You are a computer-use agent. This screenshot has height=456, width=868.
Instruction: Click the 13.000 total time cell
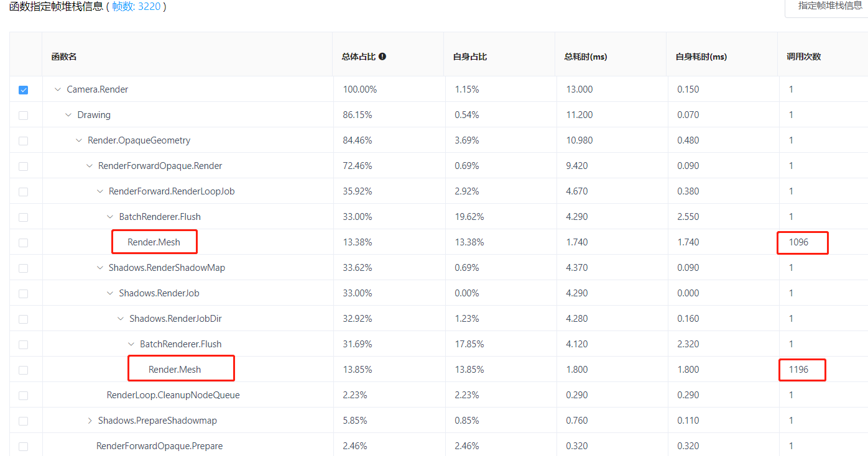click(x=579, y=89)
